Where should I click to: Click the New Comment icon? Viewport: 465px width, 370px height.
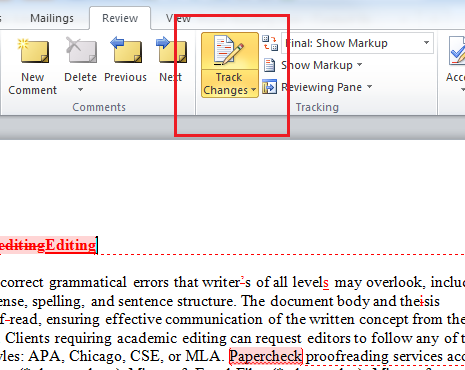tap(33, 51)
